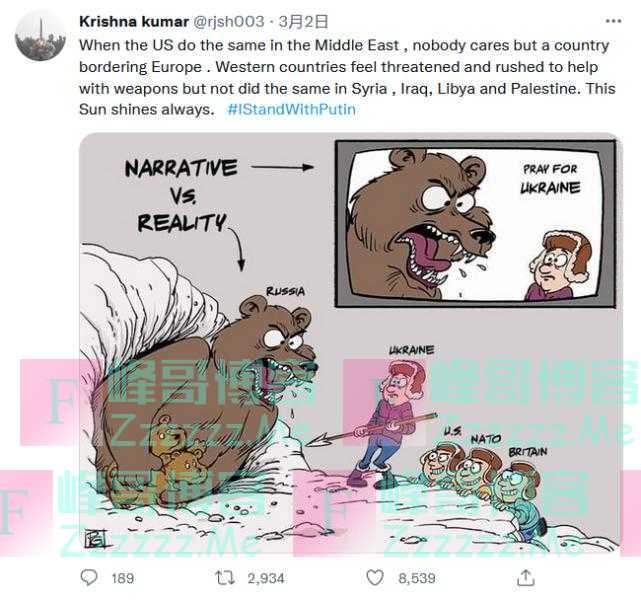This screenshot has width=641, height=600.
Task: Open the Narrative vs. Reality cartoon image
Action: click(351, 344)
